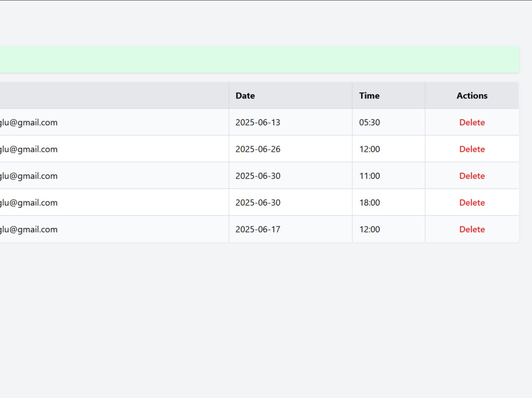532x398 pixels.
Task: Click the email in the 2025-06-17 row
Action: [29, 230]
